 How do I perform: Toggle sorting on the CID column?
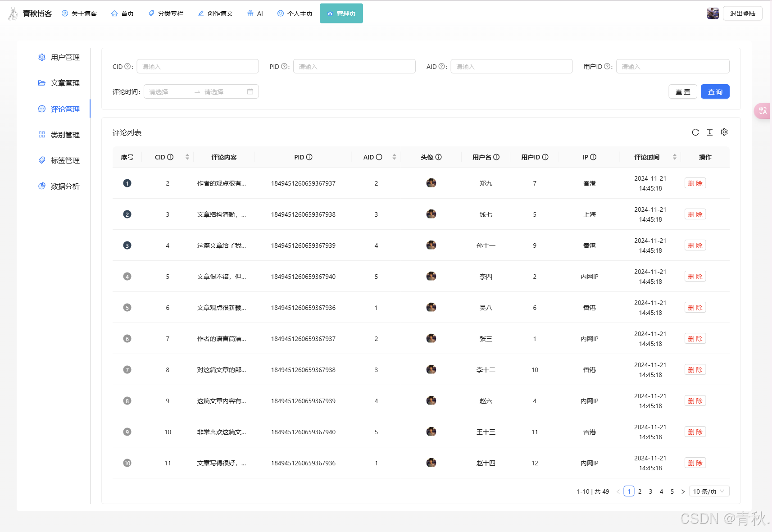pyautogui.click(x=187, y=157)
